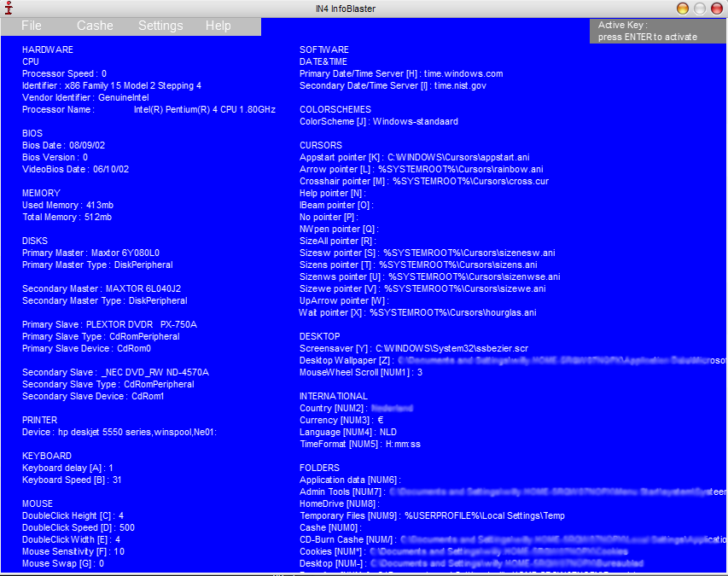Image resolution: width=728 pixels, height=576 pixels.
Task: Click the TimeFormat [NUM5] H:mm:ss line
Action: pos(359,444)
